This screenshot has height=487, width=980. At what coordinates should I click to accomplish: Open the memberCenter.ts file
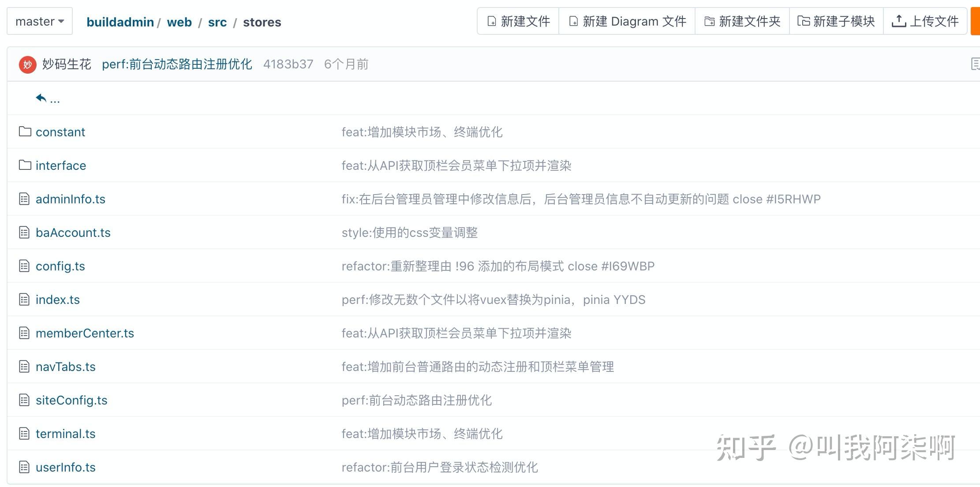coord(85,333)
